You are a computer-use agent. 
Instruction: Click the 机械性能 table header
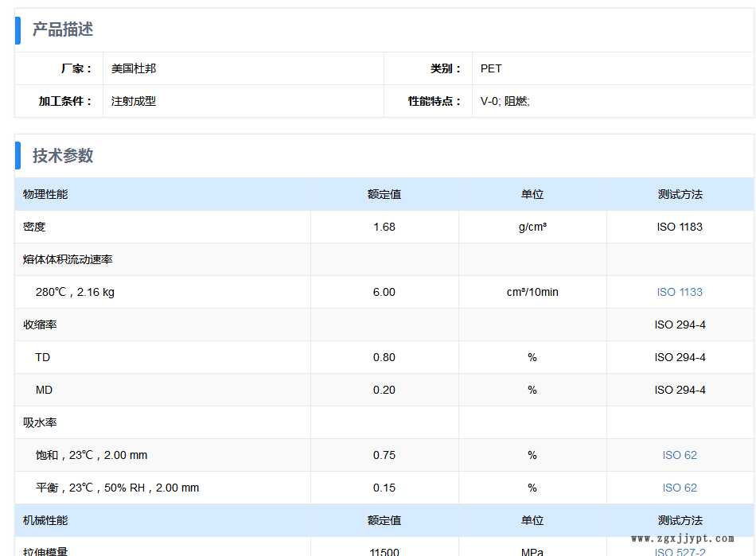[x=45, y=520]
